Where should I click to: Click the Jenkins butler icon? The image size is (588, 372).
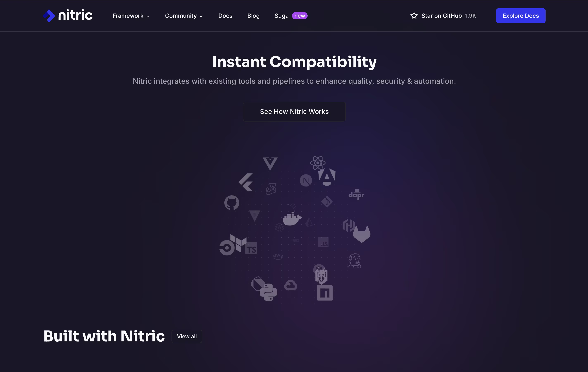(354, 261)
